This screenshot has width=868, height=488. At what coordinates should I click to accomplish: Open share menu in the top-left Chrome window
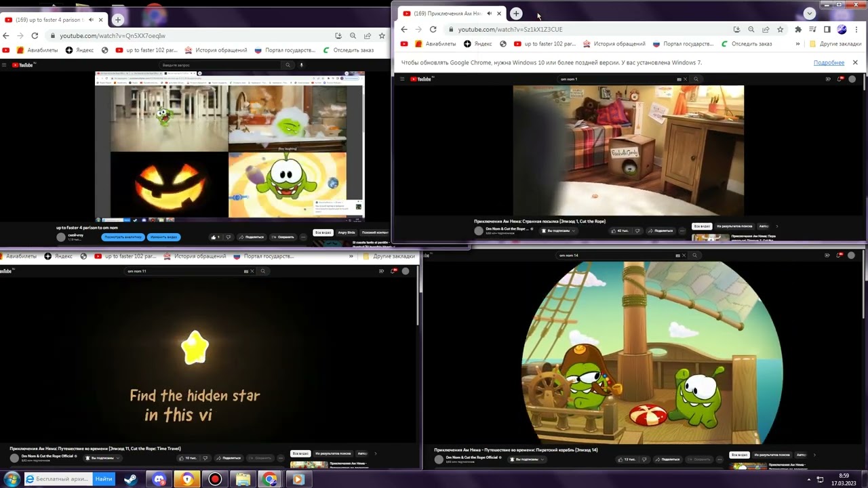coord(367,35)
